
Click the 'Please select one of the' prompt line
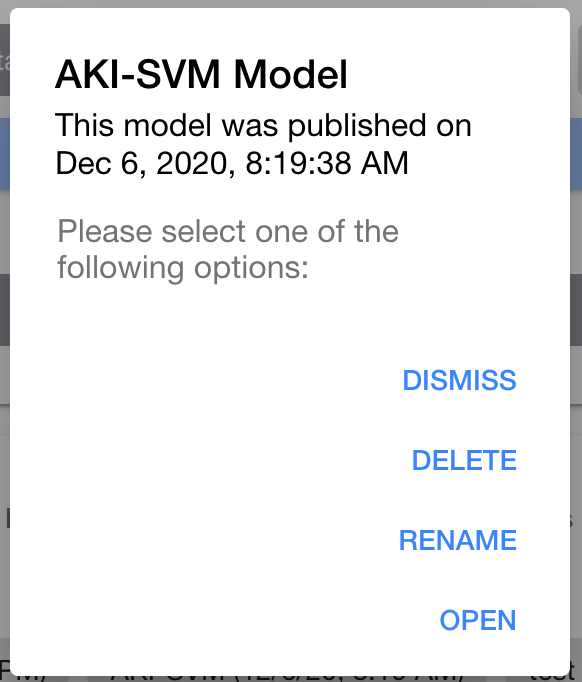(228, 231)
